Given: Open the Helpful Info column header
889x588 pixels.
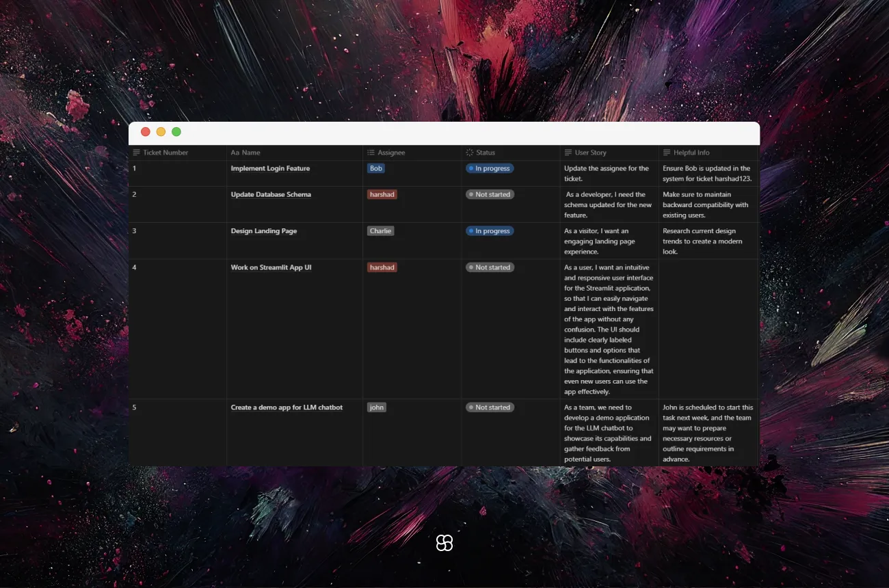Looking at the screenshot, I should tap(708, 152).
